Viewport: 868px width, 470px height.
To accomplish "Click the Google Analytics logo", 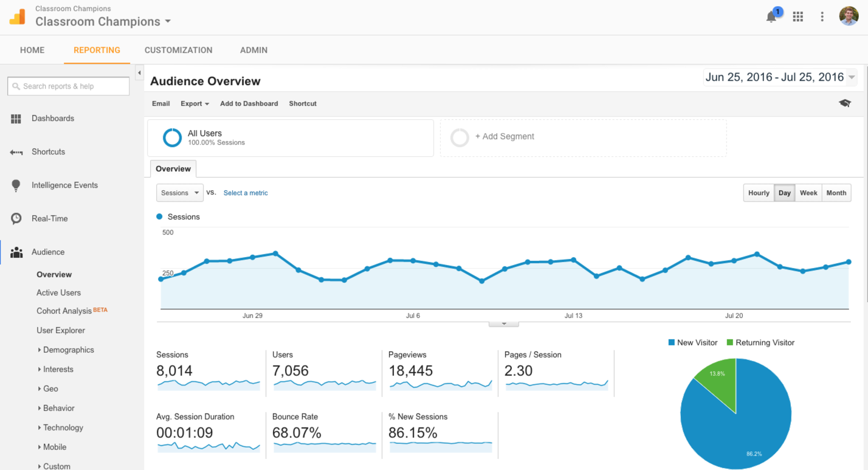I will pos(17,16).
